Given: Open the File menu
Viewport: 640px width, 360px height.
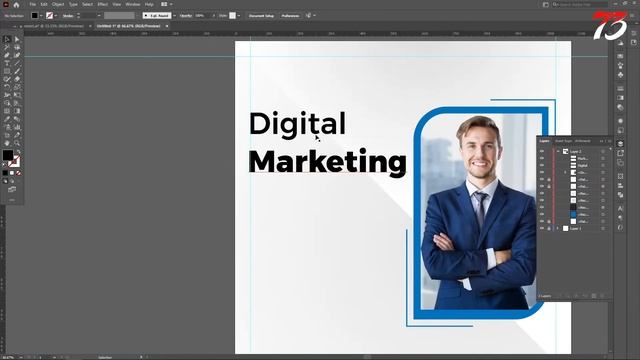Looking at the screenshot, I should pyautogui.click(x=33, y=4).
